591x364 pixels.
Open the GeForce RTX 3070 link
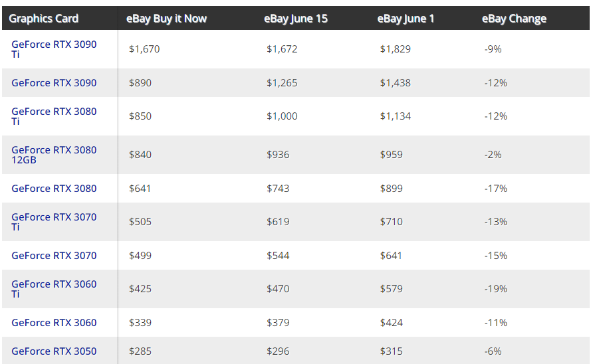pyautogui.click(x=54, y=255)
